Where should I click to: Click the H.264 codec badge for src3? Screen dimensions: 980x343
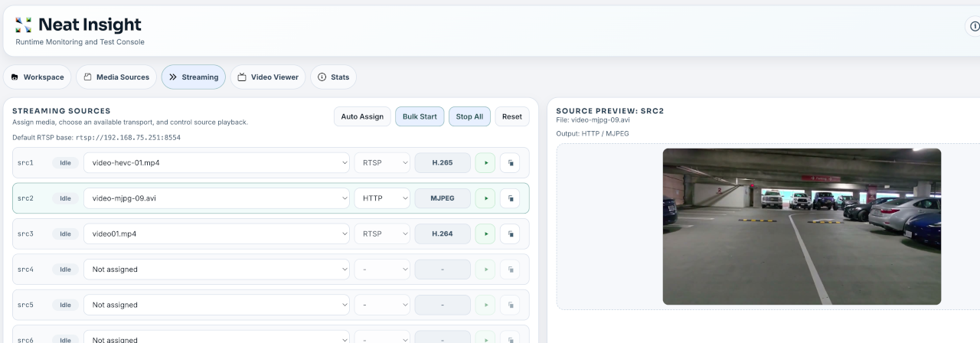click(x=443, y=234)
